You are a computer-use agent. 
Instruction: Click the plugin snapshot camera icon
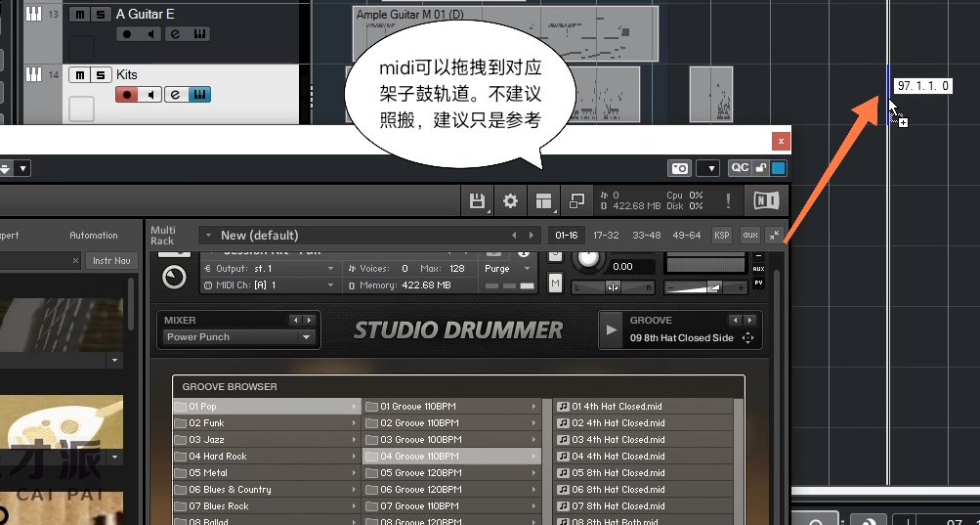point(679,168)
